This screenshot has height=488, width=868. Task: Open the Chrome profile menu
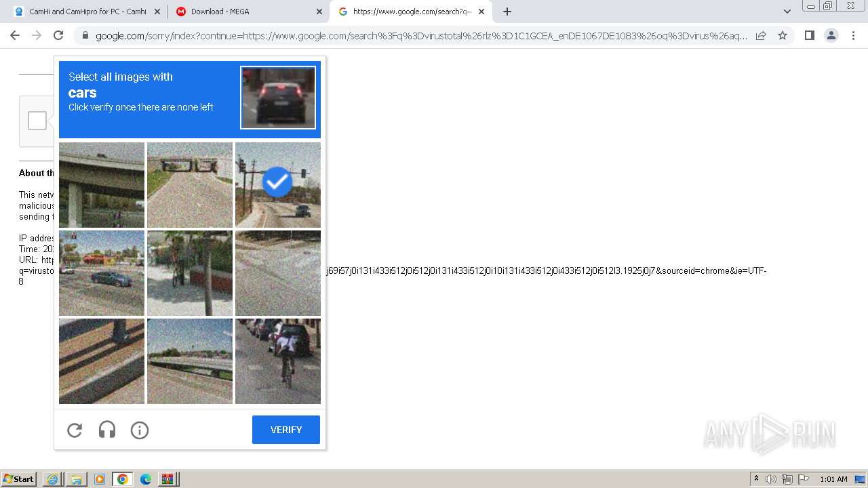pos(831,35)
